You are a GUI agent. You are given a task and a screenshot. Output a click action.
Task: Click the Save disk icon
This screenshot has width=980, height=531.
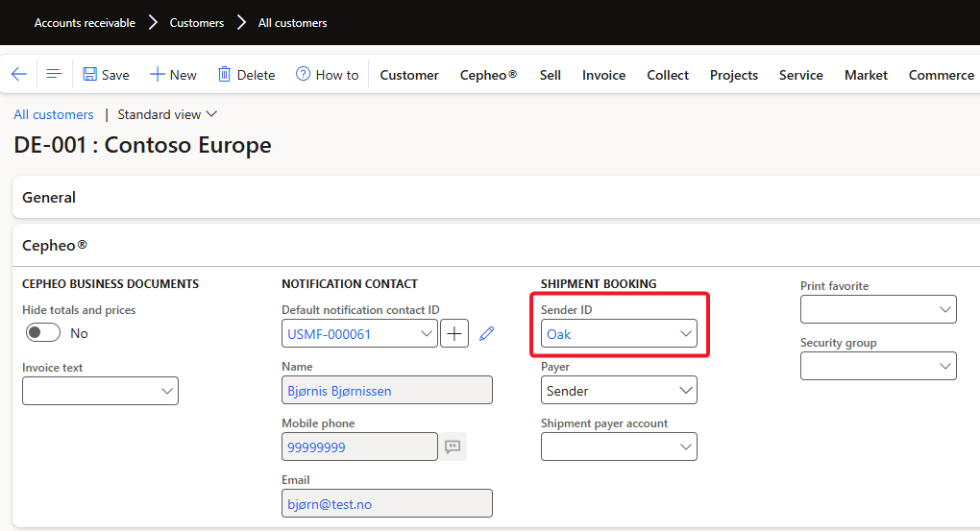[x=90, y=75]
